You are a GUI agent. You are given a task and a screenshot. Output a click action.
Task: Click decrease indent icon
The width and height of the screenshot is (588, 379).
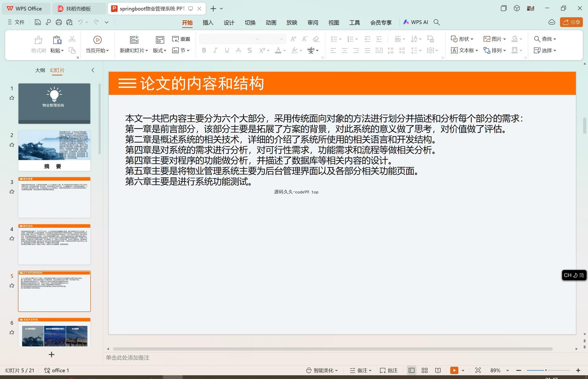click(x=367, y=39)
